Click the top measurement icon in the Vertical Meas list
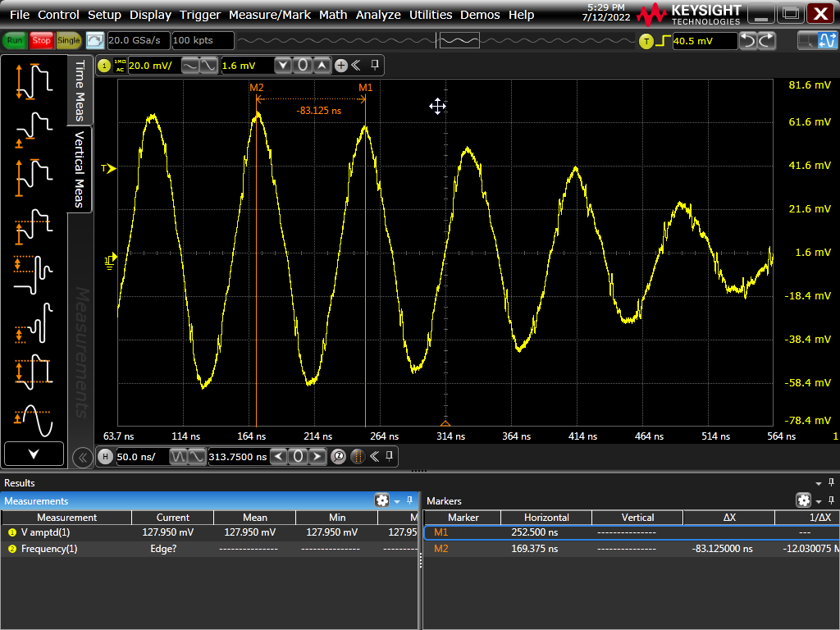 coord(34,79)
